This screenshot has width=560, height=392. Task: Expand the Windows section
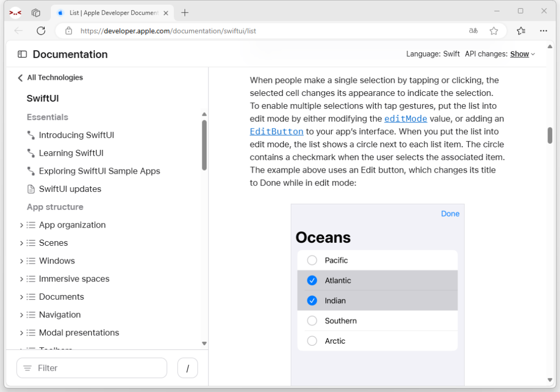click(x=21, y=261)
